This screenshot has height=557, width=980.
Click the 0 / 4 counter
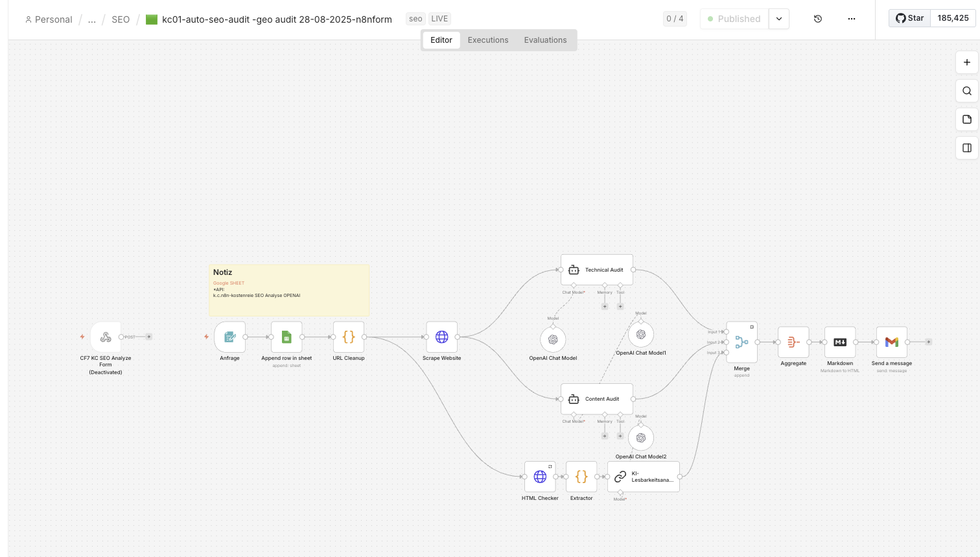(x=675, y=19)
